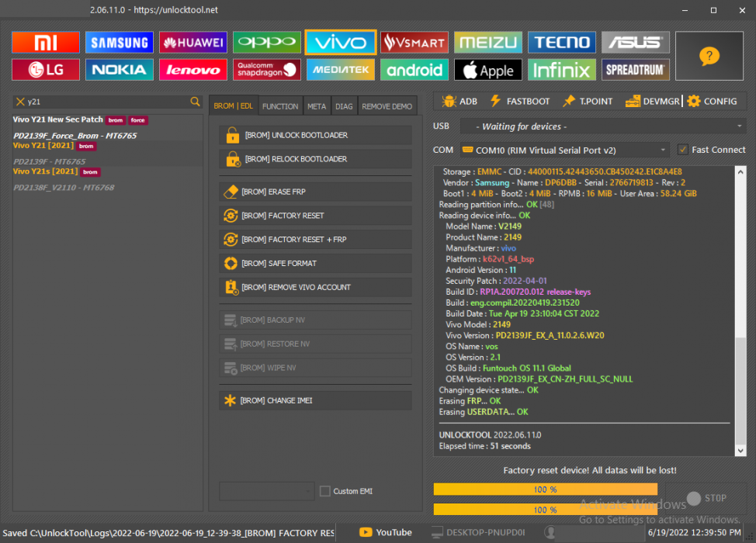756x543 pixels.
Task: Click the UNLOCKTOOL 2022.06.11.0 log line
Action: point(490,435)
